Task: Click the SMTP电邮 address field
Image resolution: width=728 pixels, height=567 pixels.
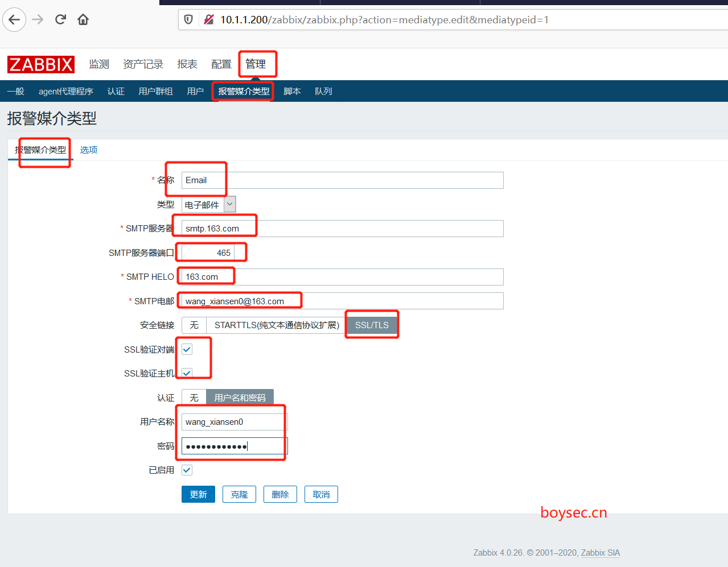Action: 343,301
